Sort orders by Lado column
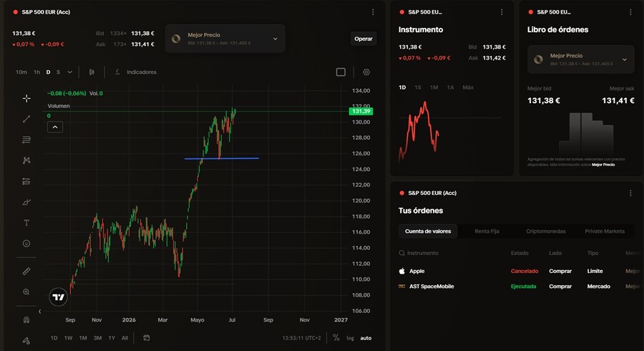This screenshot has width=644, height=351. [x=555, y=253]
